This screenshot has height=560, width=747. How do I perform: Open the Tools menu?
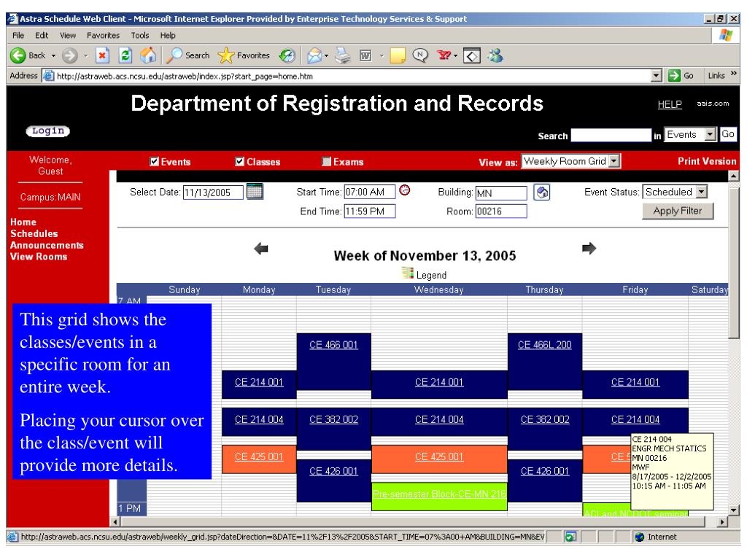[x=140, y=35]
